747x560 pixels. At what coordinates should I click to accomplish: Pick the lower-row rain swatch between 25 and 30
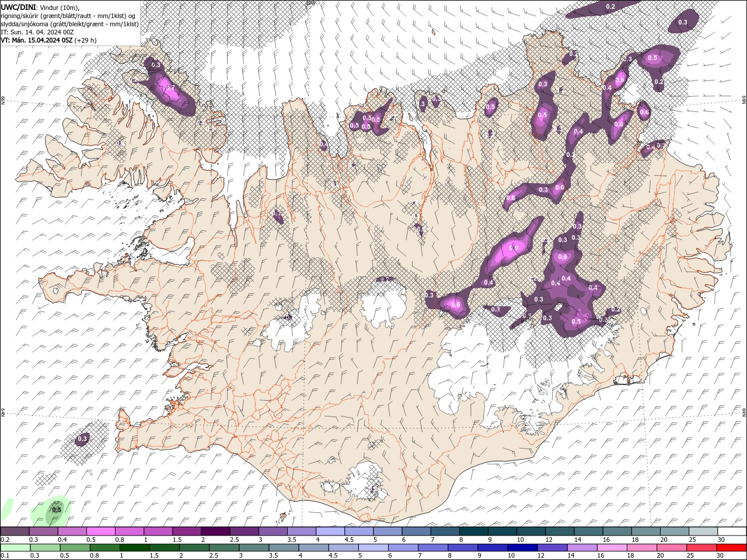[700, 548]
